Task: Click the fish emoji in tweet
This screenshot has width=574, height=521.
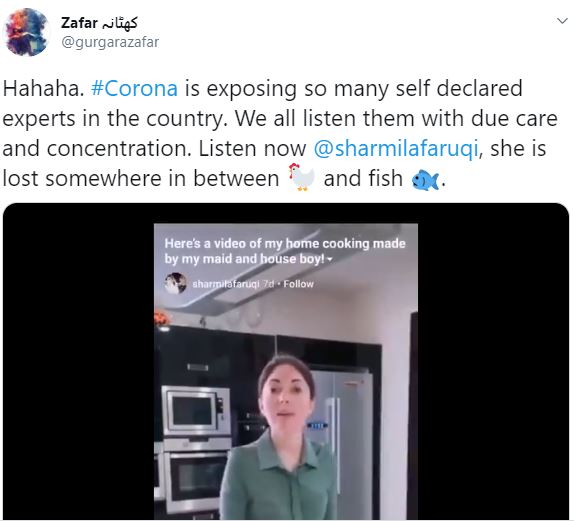Action: pos(425,180)
